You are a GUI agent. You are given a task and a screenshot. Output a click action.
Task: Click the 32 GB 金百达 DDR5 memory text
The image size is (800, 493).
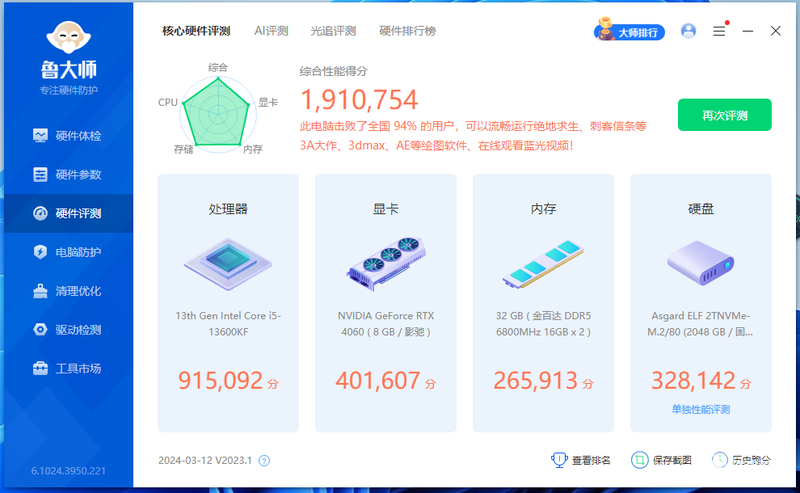(x=543, y=324)
